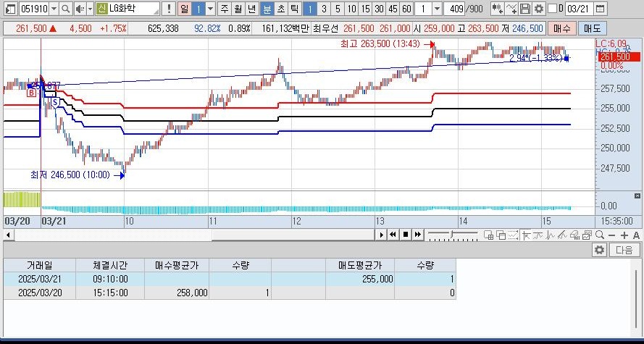Click the 03/21 date input field
This screenshot has width=644, height=344.
coord(579,9)
